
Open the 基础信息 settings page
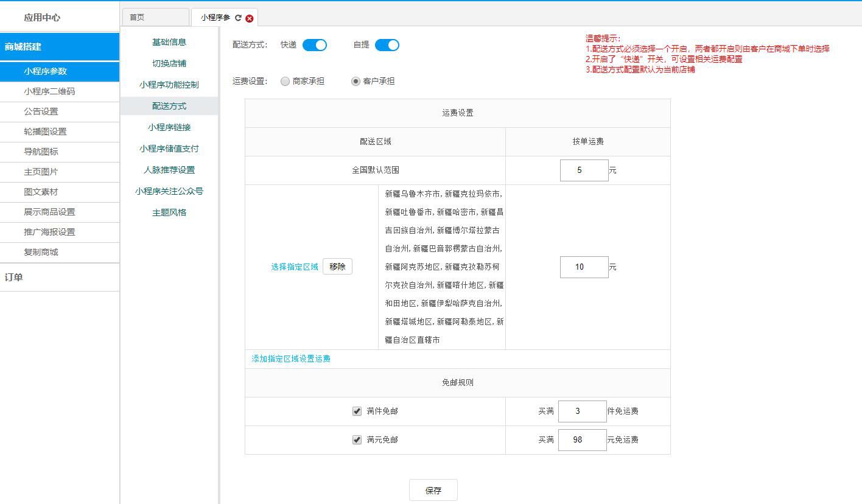point(169,41)
